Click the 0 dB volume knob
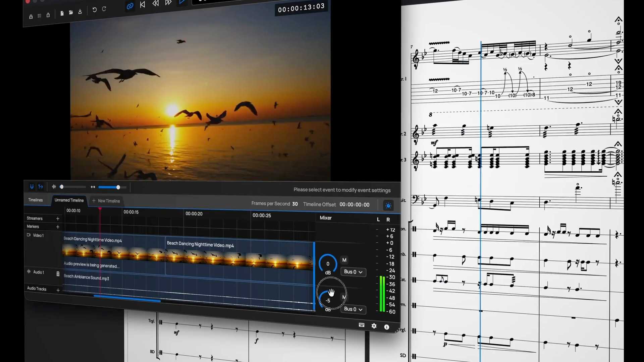The image size is (644, 362). (328, 263)
